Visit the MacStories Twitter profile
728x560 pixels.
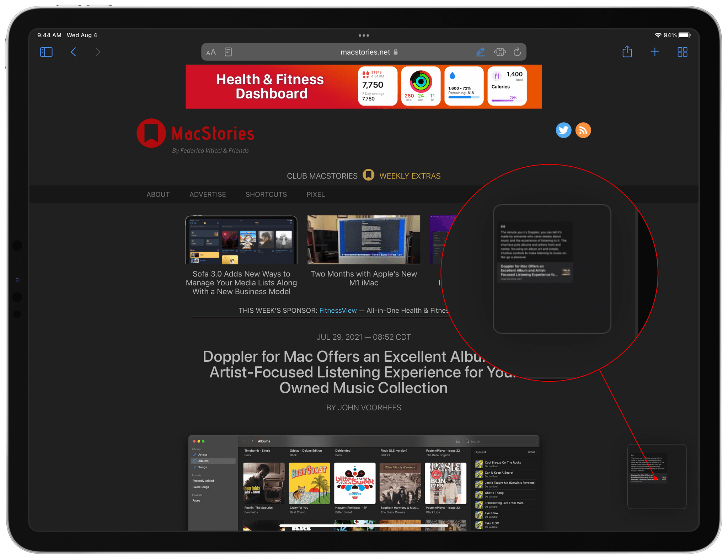[563, 130]
